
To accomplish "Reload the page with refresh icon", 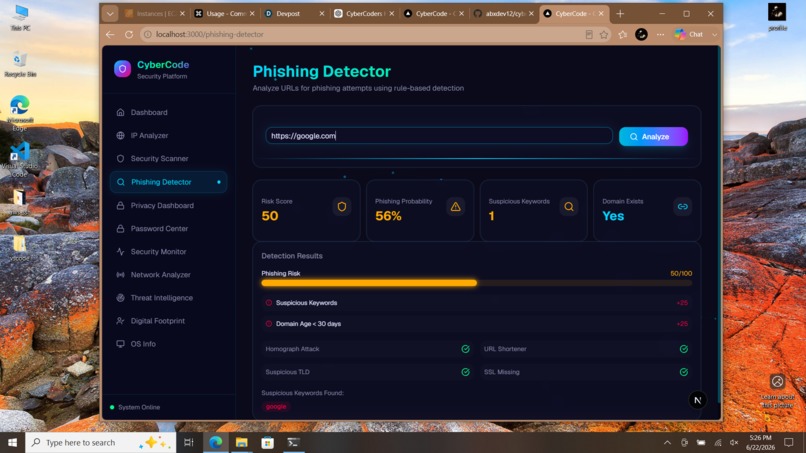I will coord(129,34).
